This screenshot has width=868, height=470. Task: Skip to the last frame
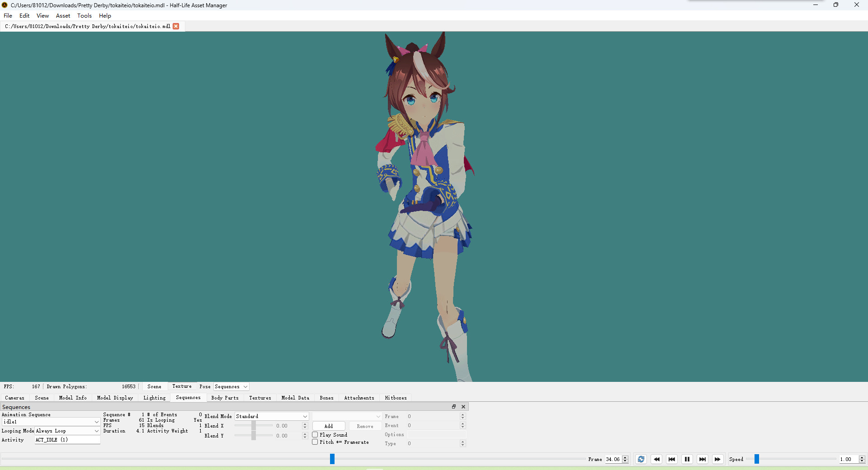click(703, 459)
